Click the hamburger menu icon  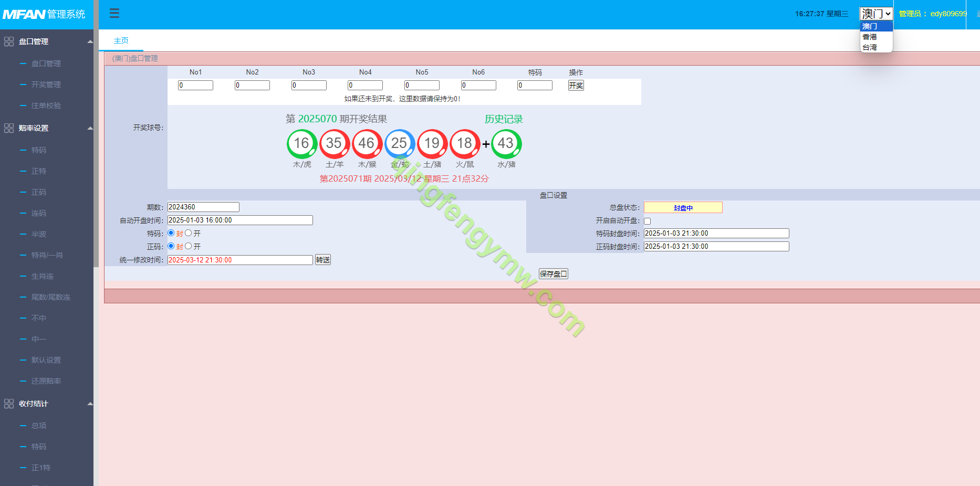point(114,13)
